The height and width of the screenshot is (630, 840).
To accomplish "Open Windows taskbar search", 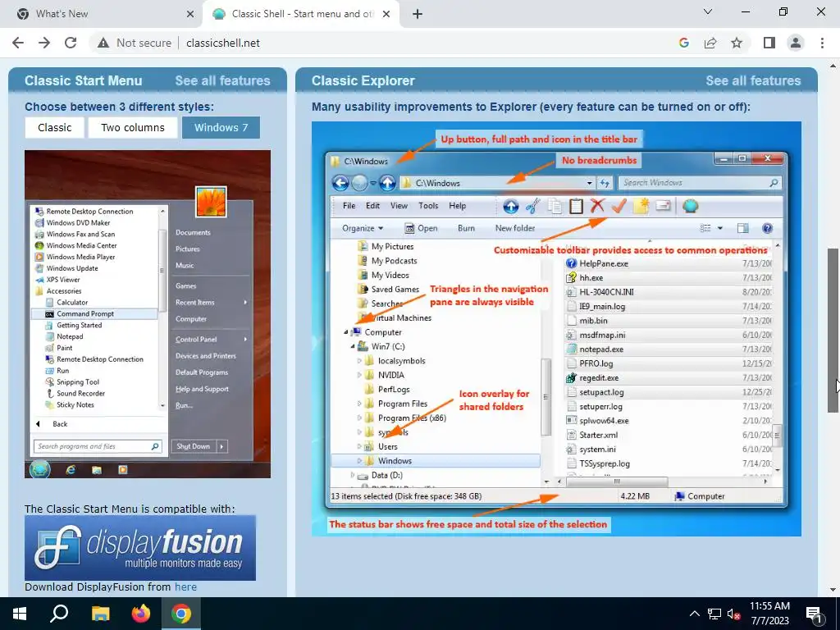I will coord(59,614).
